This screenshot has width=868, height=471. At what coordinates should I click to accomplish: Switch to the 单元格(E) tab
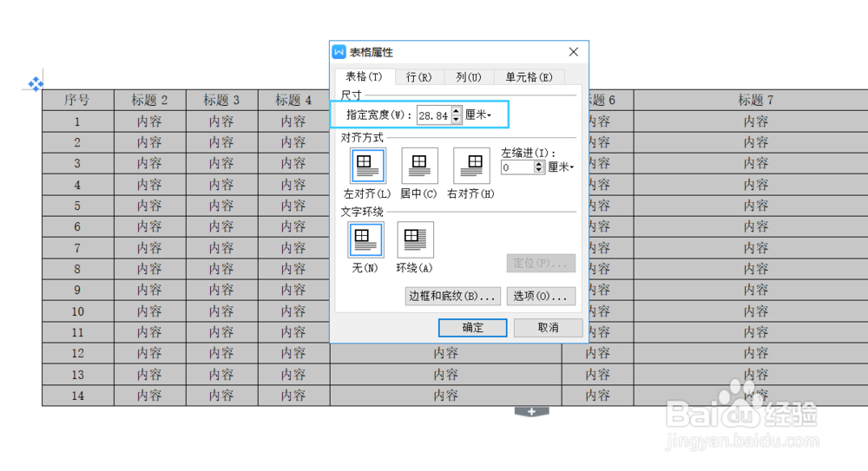529,77
